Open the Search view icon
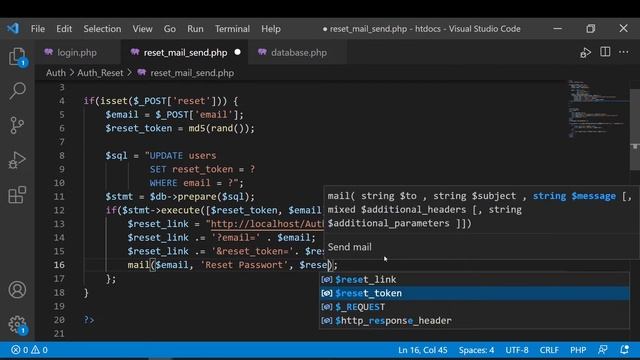Viewport: 640px width, 360px height. point(17,91)
